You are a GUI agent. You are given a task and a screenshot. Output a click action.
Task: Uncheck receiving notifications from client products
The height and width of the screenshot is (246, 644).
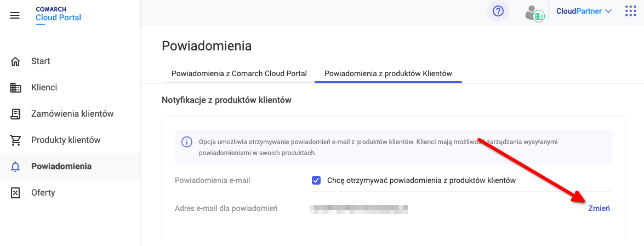pyautogui.click(x=316, y=180)
